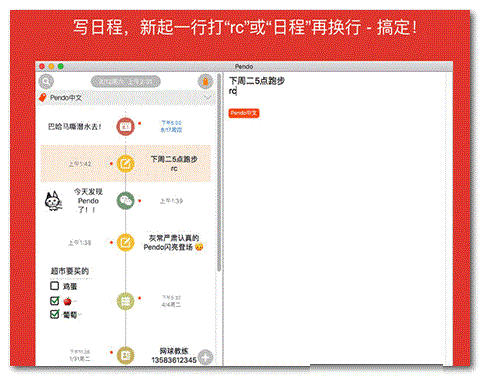Click the round plus add button
481x377 pixels.
click(x=205, y=357)
